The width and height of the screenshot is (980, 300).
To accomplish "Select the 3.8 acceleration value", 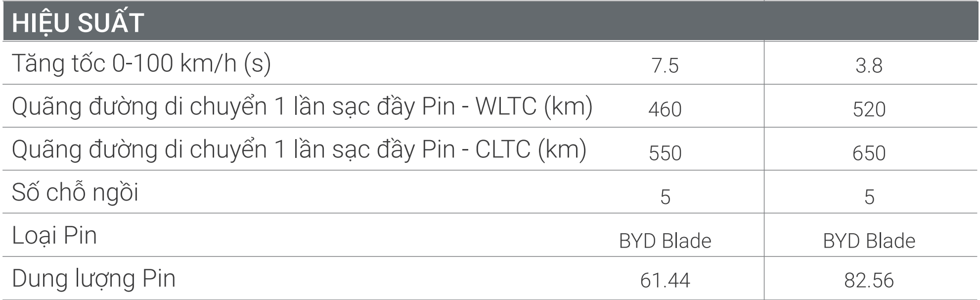I will [x=869, y=66].
